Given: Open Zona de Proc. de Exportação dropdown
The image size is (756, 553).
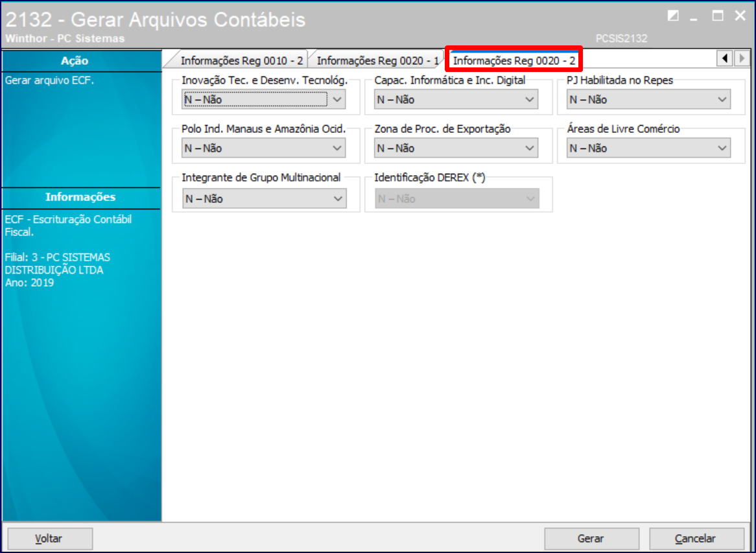Looking at the screenshot, I should point(456,148).
